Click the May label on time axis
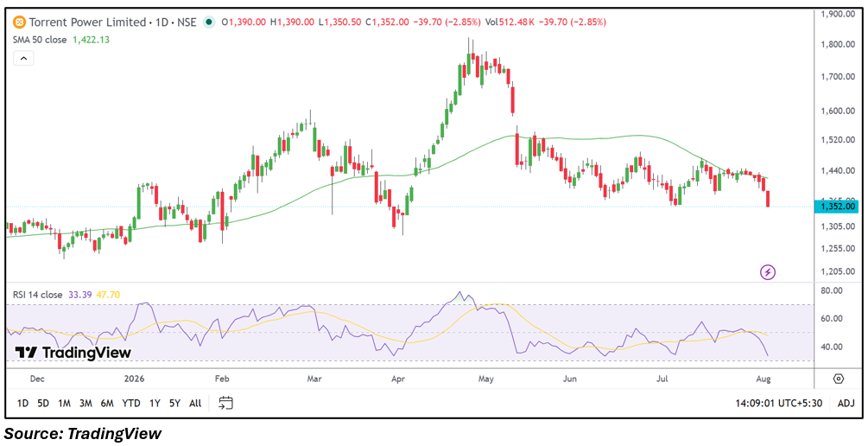 pos(485,379)
